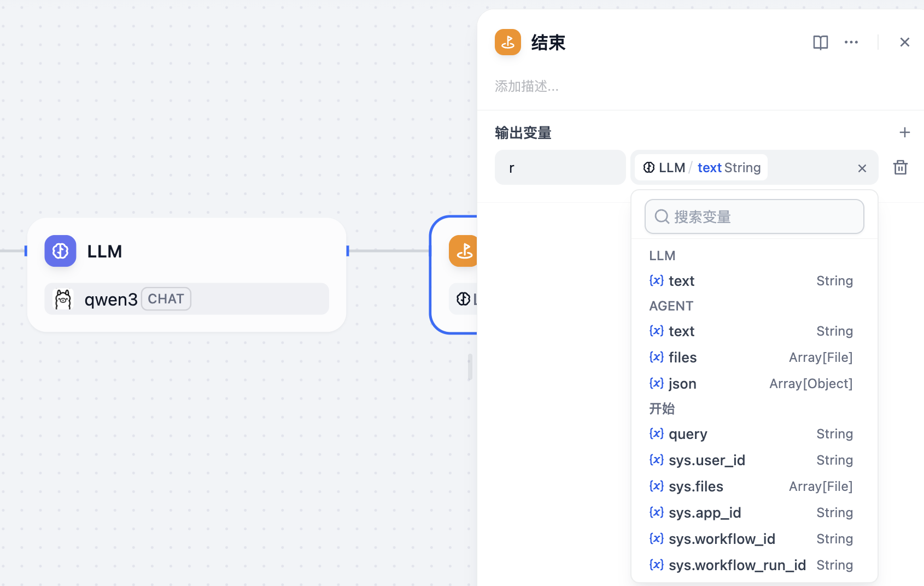Viewport: 924px width, 586px height.
Task: Click the orange 结束 node icon on canvas
Action: pos(464,251)
